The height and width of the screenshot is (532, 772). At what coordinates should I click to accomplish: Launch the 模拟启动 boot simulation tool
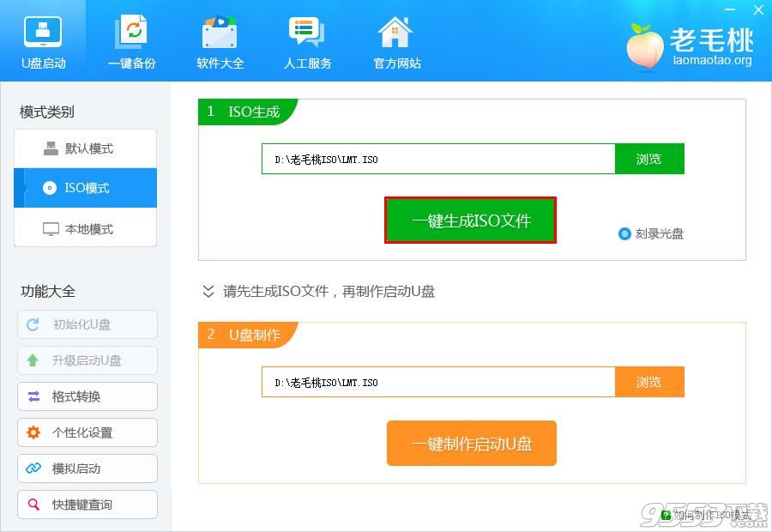[87, 469]
